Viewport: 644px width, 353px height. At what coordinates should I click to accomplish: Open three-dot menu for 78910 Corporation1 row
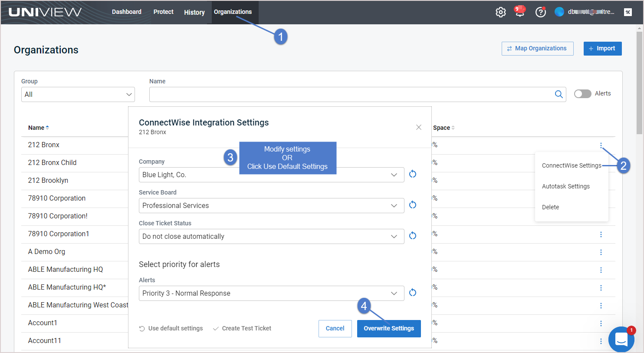point(601,234)
